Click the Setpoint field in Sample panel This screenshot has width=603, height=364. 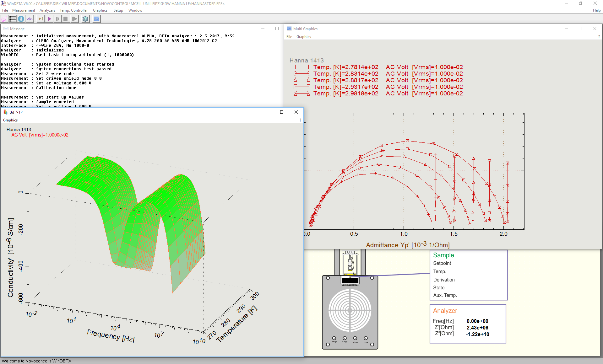(x=442, y=263)
